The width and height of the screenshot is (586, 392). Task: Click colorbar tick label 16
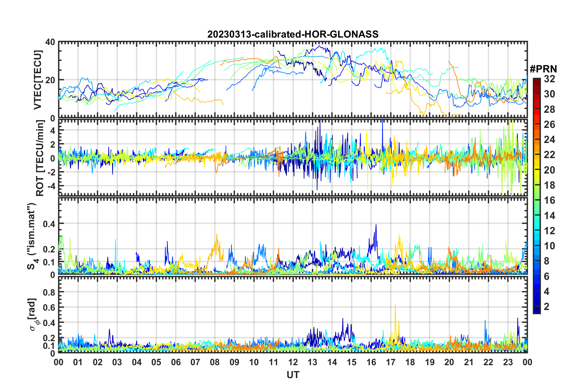point(549,200)
